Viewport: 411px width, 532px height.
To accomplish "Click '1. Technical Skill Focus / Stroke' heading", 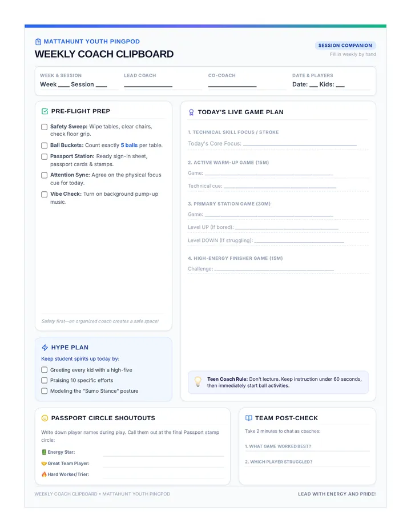I will tap(233, 132).
